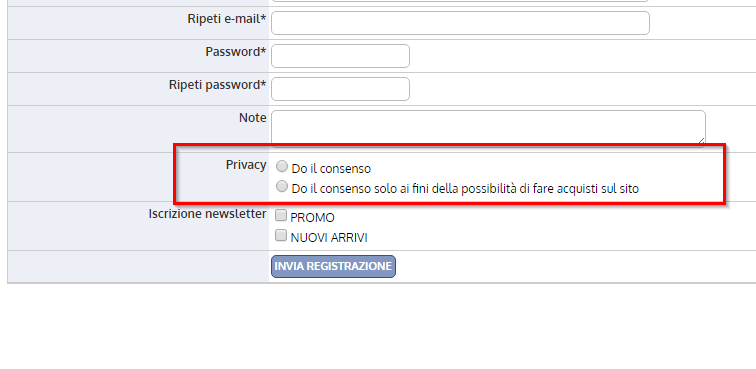Focus the Ripeti e-mail input field
Viewport: 756px width, 369px height.
click(460, 23)
